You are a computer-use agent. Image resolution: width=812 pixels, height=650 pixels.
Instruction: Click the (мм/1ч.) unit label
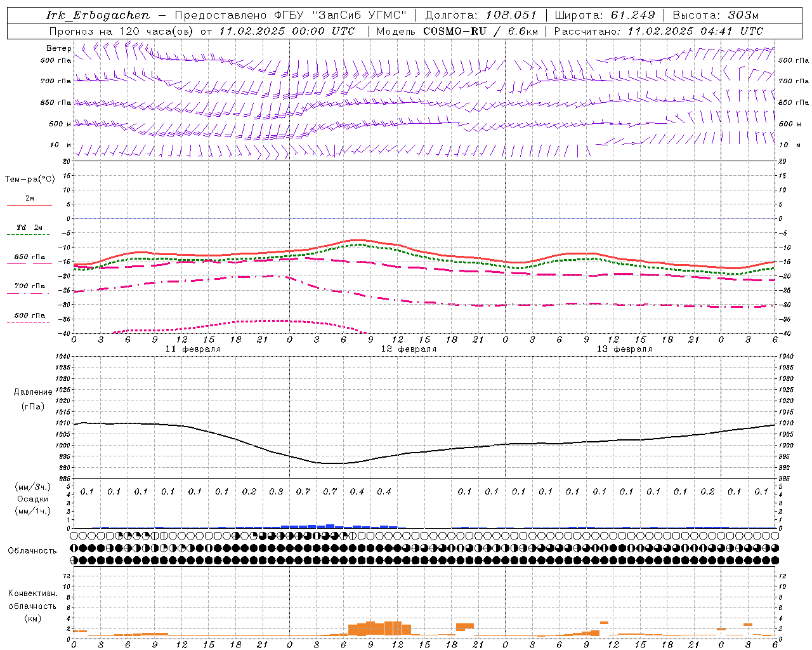33,511
